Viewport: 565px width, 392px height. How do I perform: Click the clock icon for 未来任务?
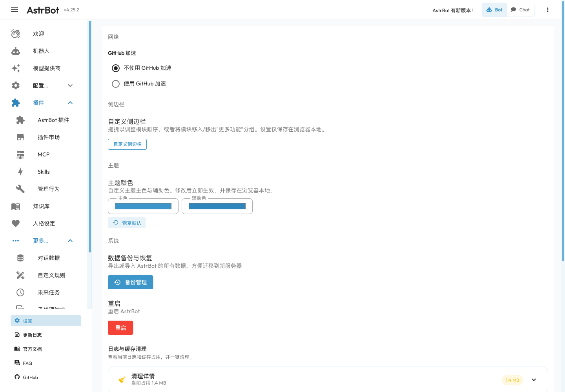20,292
